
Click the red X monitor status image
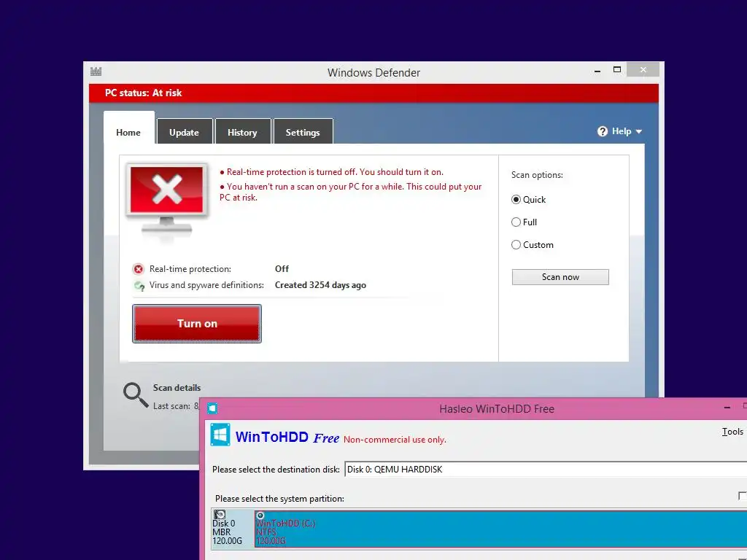(167, 199)
